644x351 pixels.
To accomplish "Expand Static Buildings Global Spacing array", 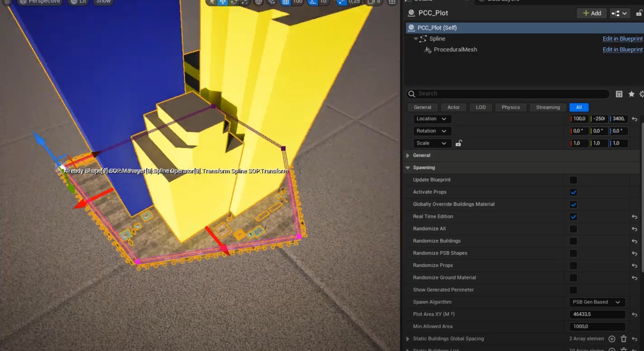I will click(408, 339).
